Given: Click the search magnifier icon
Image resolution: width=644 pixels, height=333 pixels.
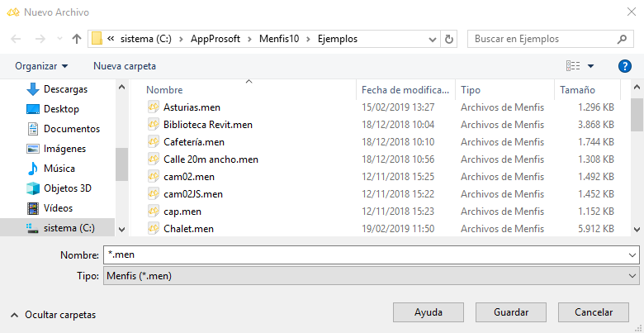Looking at the screenshot, I should pyautogui.click(x=622, y=40).
